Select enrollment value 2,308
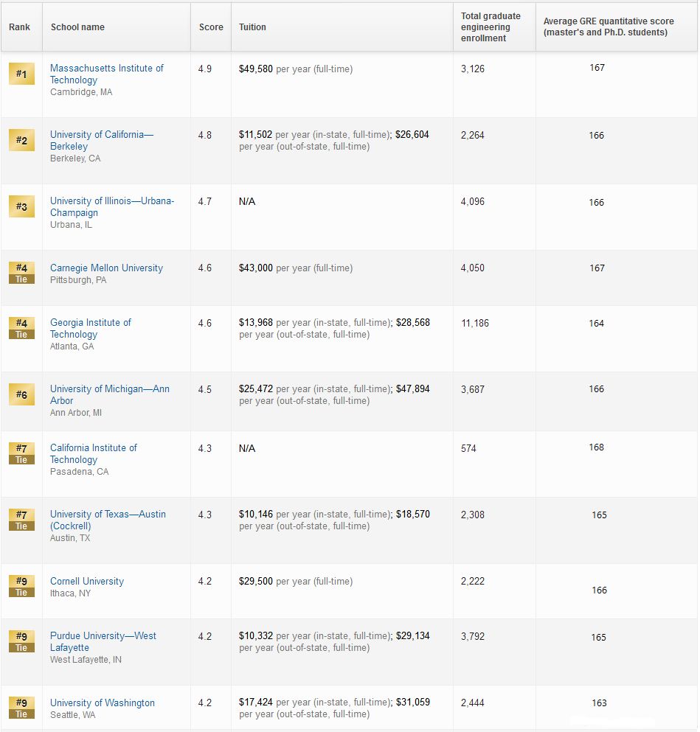The image size is (700, 732). 473,515
